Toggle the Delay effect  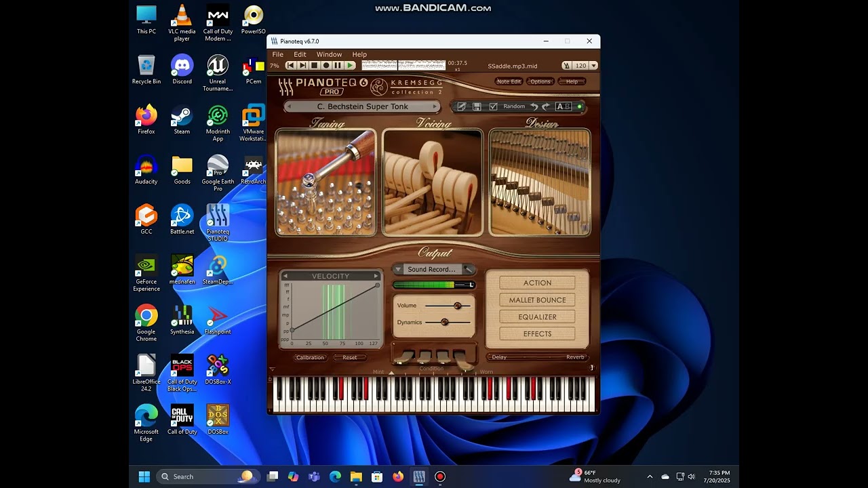click(x=499, y=357)
